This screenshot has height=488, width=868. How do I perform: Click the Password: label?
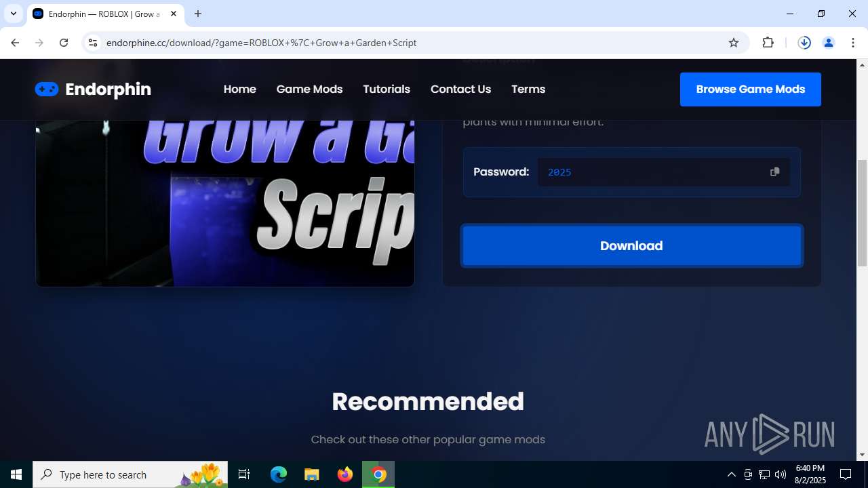click(501, 172)
